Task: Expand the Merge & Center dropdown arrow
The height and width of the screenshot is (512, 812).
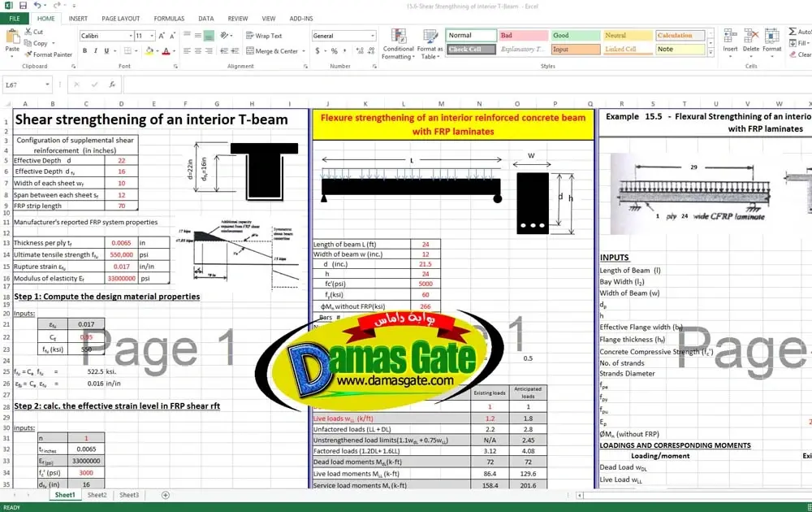Action: point(302,51)
